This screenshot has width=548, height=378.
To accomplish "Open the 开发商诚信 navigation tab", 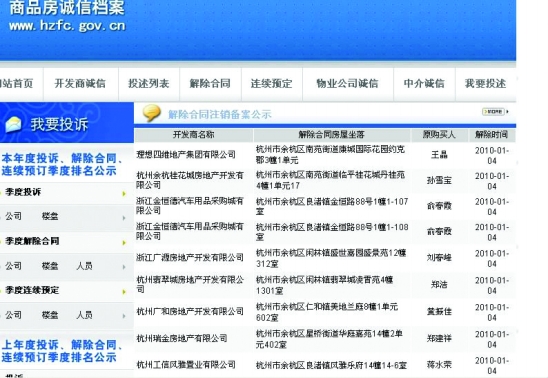I will (x=80, y=83).
